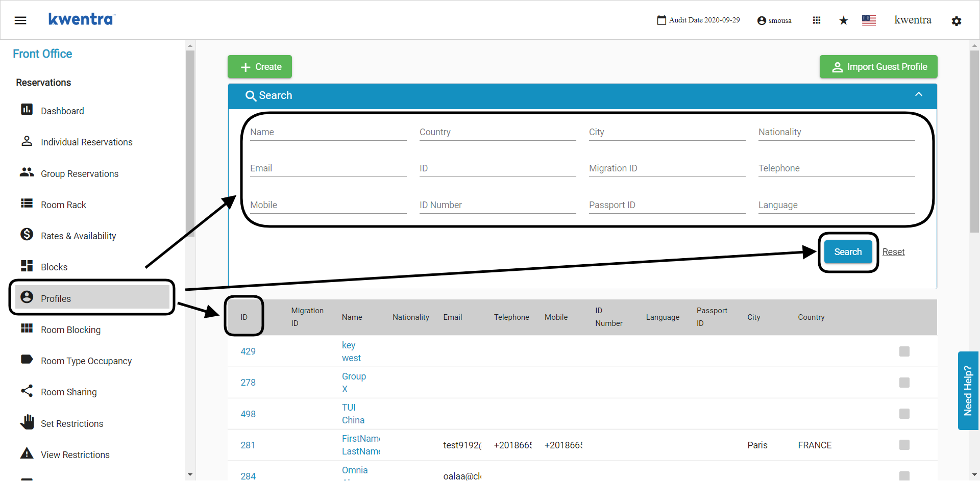Tick the checkbox for profile 498
The width and height of the screenshot is (980, 481).
click(904, 414)
